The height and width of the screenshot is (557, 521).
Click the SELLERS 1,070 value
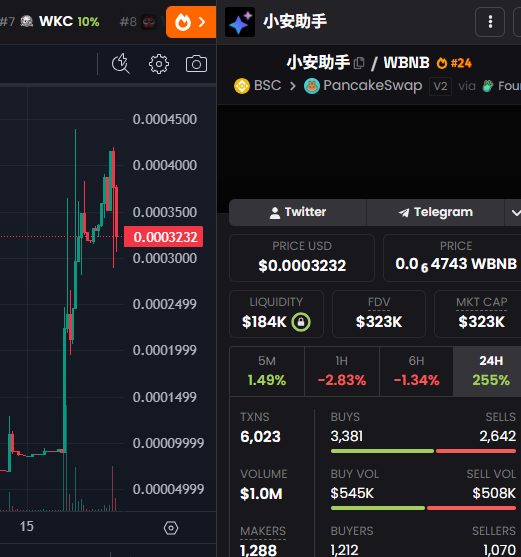coord(500,550)
